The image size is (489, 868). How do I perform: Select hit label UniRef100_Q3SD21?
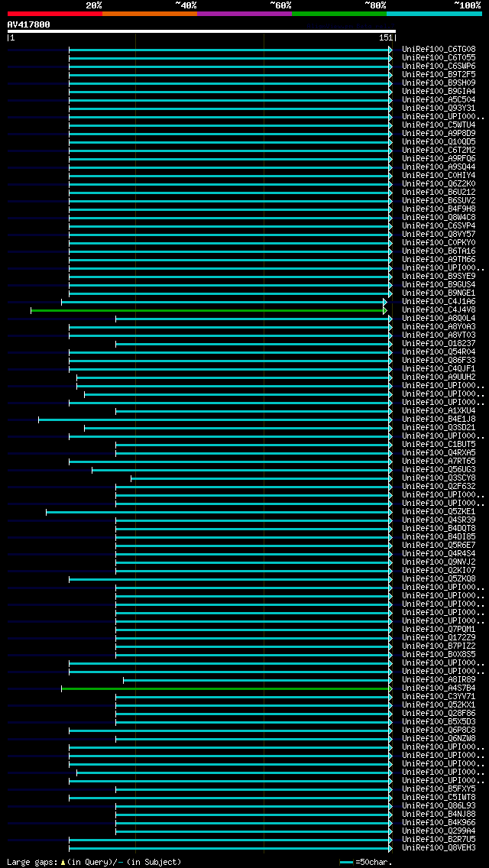[439, 428]
